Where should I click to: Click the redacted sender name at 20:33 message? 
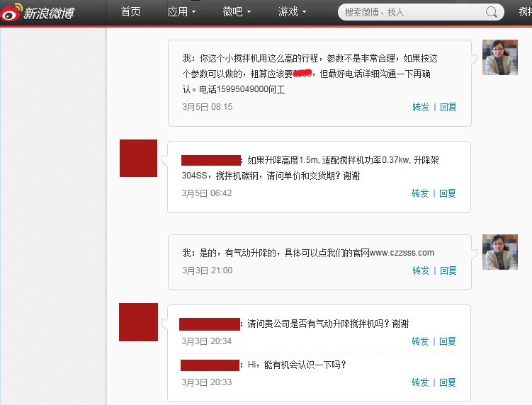point(210,365)
